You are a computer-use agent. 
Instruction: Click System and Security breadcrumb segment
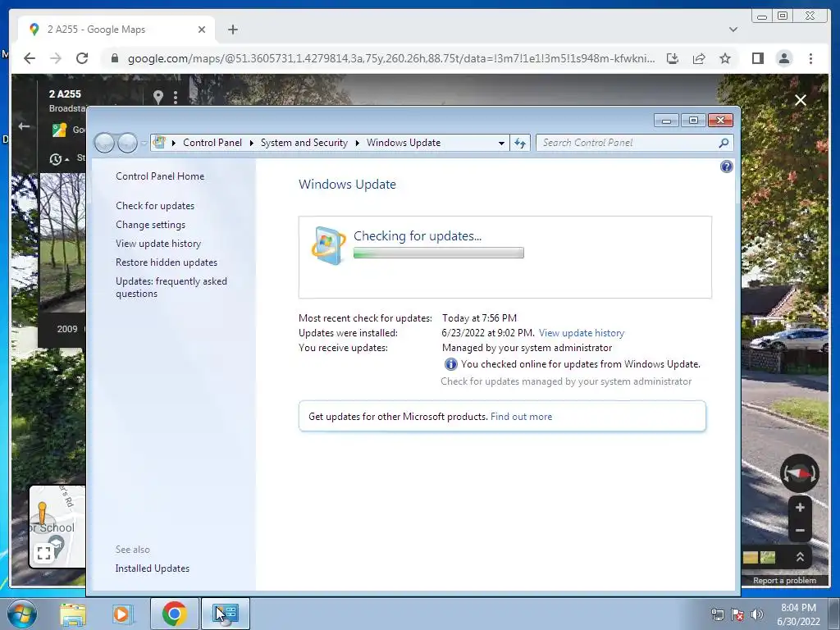tap(304, 143)
